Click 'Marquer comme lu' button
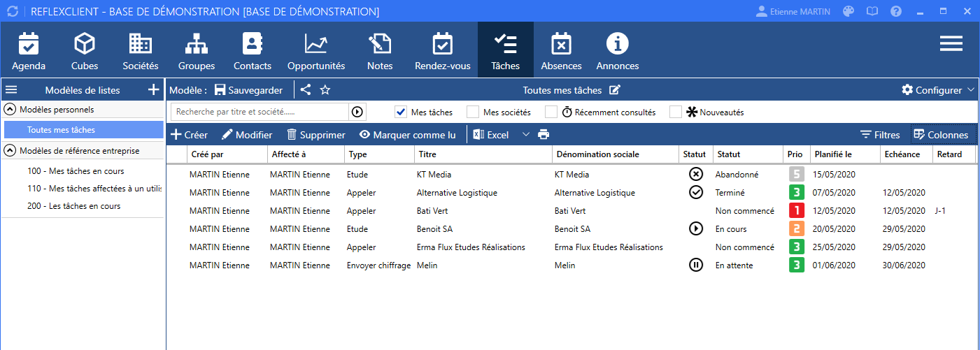The height and width of the screenshot is (350, 980). (407, 135)
